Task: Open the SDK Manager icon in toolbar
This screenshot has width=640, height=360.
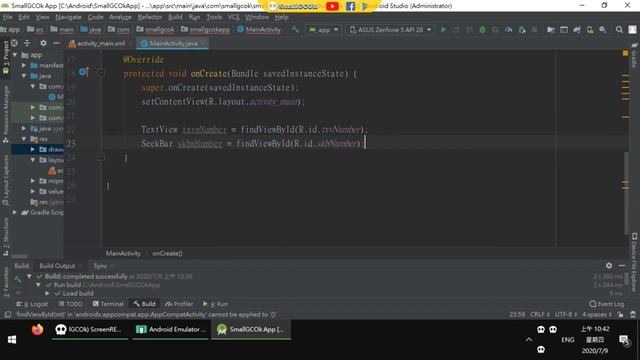Action: click(603, 30)
